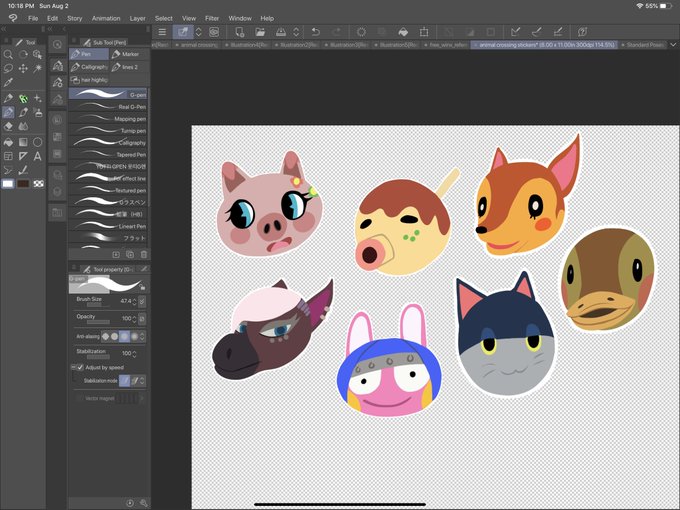Viewport: 680px width, 510px height.
Task: Expand Adjust by speed sub-options
Action: click(73, 367)
